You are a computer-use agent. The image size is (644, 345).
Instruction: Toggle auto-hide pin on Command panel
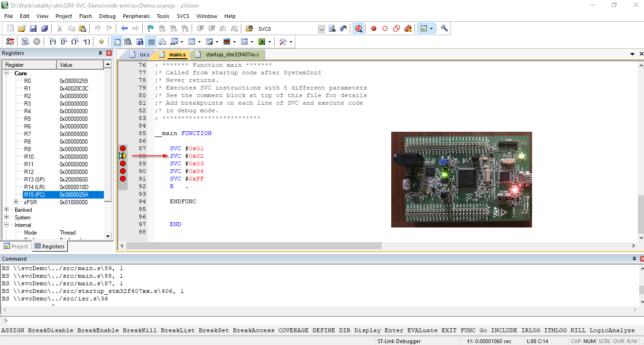[635, 259]
